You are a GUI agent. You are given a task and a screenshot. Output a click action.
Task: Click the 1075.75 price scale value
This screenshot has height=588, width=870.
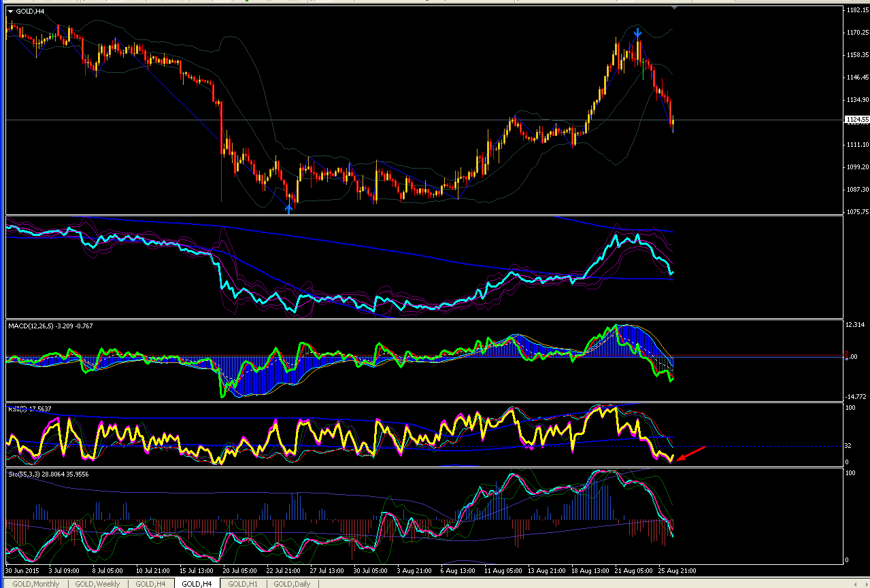[x=857, y=212]
